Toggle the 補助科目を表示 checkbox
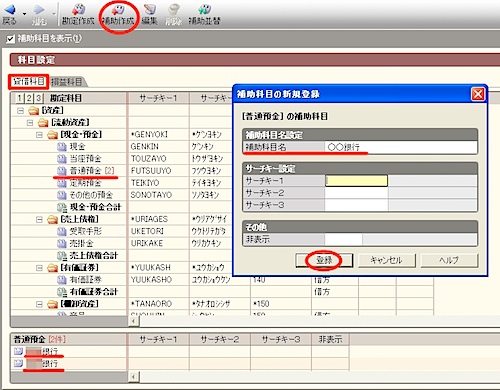Viewport: 500px width, 390px height. click(10, 39)
